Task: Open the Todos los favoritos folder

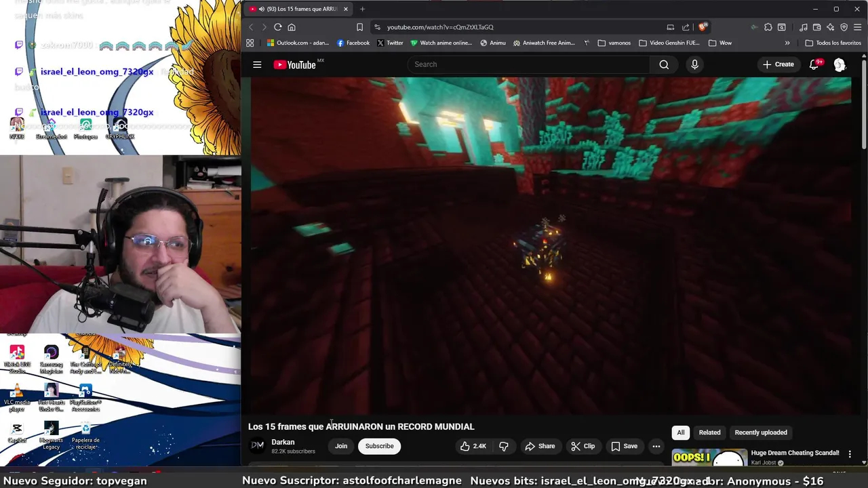Action: click(x=833, y=43)
